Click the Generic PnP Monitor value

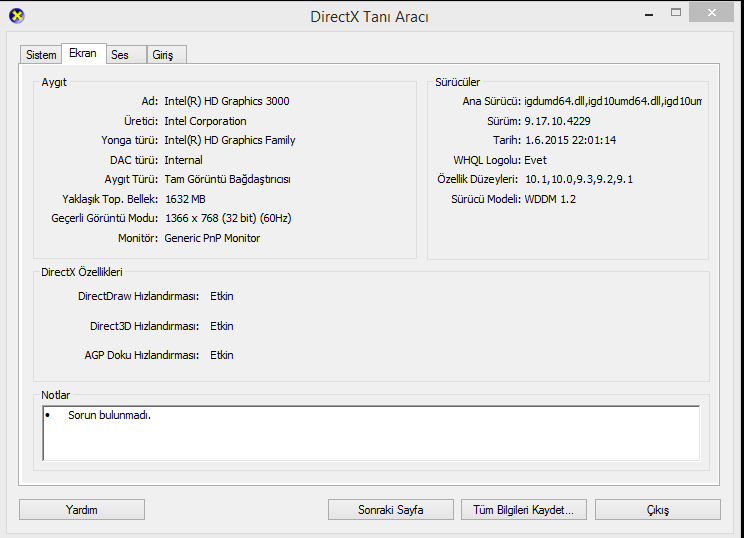pos(212,238)
